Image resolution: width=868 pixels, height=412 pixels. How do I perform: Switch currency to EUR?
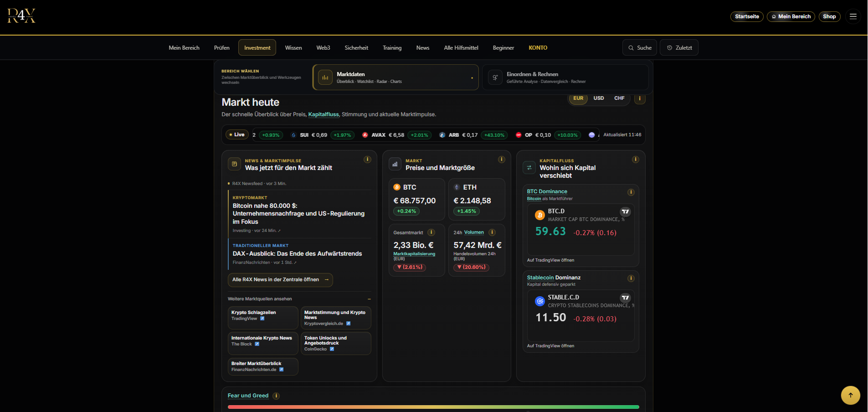(x=578, y=98)
